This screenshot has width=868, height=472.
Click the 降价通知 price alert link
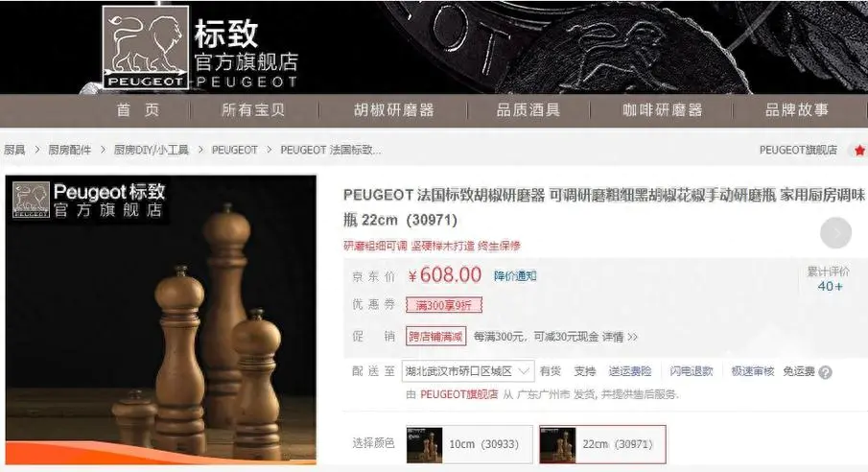click(x=515, y=276)
